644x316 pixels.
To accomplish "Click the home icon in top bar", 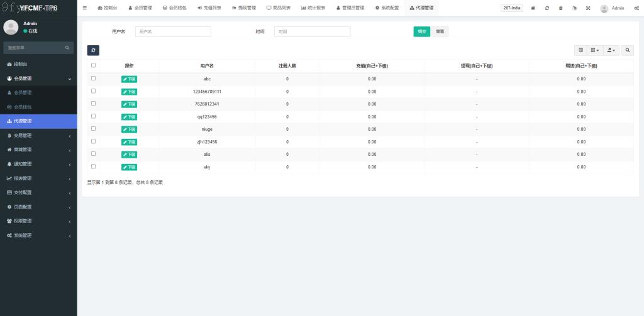I will click(533, 8).
